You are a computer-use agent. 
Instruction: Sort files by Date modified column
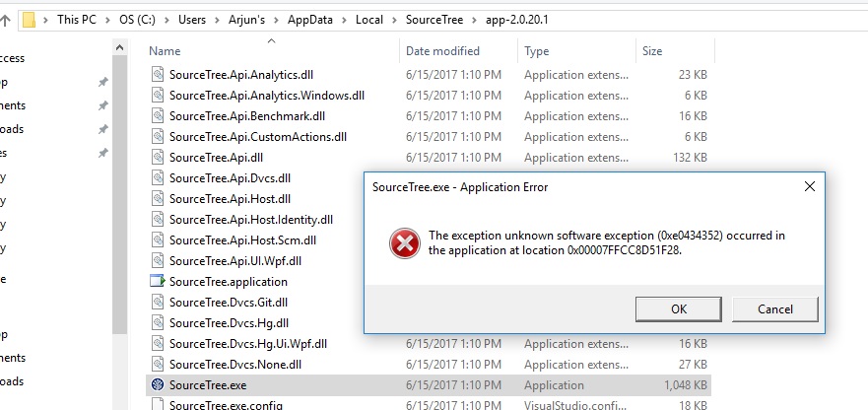[442, 51]
